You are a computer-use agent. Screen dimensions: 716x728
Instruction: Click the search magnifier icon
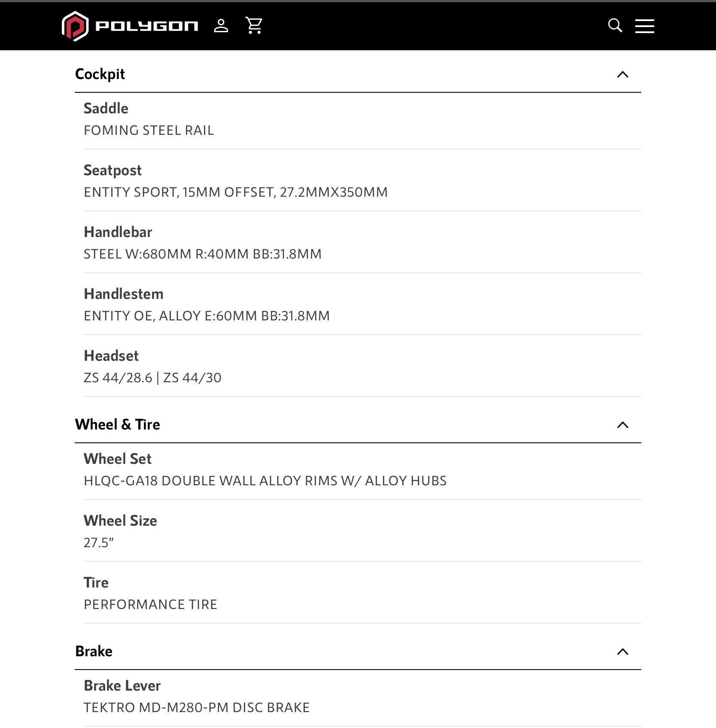[x=615, y=26]
